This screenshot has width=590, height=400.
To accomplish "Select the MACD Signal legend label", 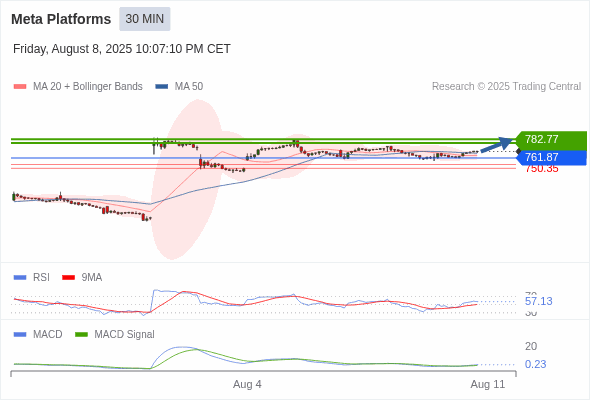I will point(125,334).
